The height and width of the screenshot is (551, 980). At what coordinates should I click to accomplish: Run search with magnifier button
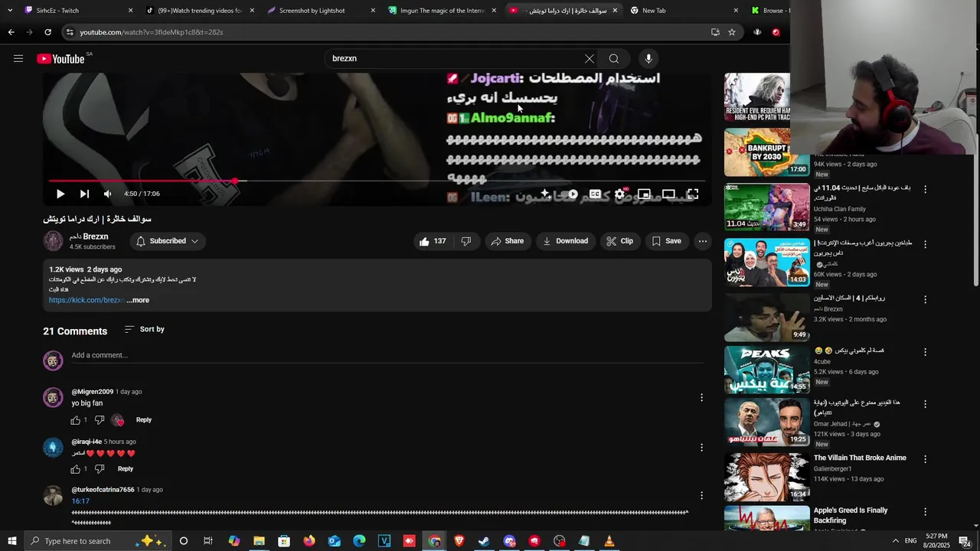point(614,58)
